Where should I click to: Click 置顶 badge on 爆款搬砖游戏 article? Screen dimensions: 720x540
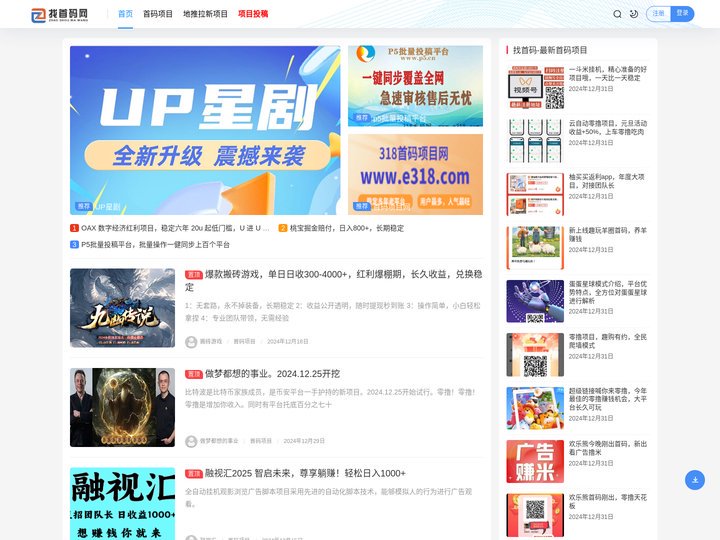pos(194,275)
